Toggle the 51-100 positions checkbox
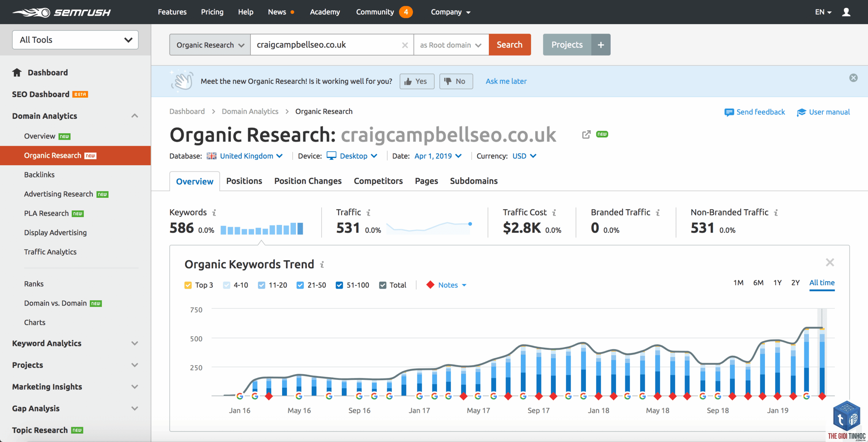The width and height of the screenshot is (868, 442). pos(339,285)
